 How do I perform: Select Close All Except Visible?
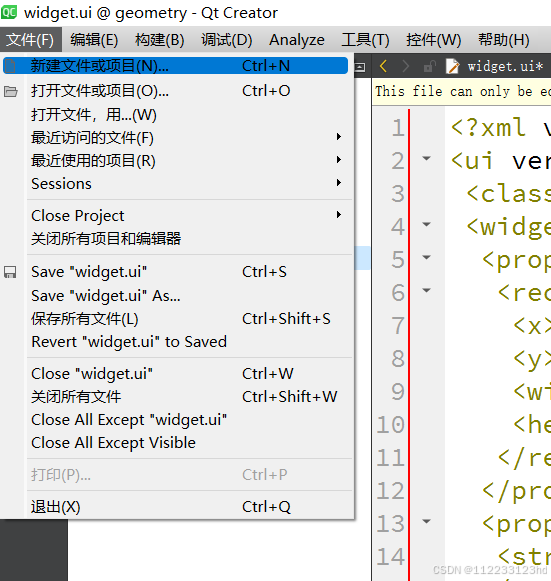(x=175, y=443)
